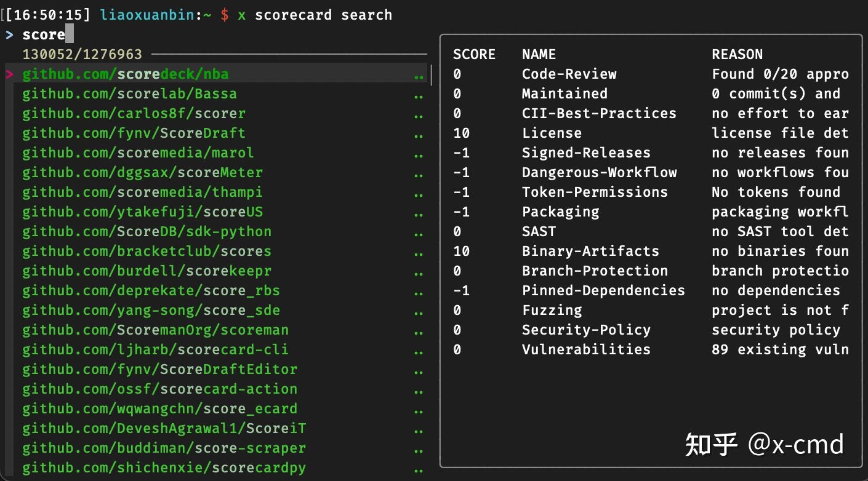Expand the ljharb/scorecard-cli entry dots

[x=419, y=351]
